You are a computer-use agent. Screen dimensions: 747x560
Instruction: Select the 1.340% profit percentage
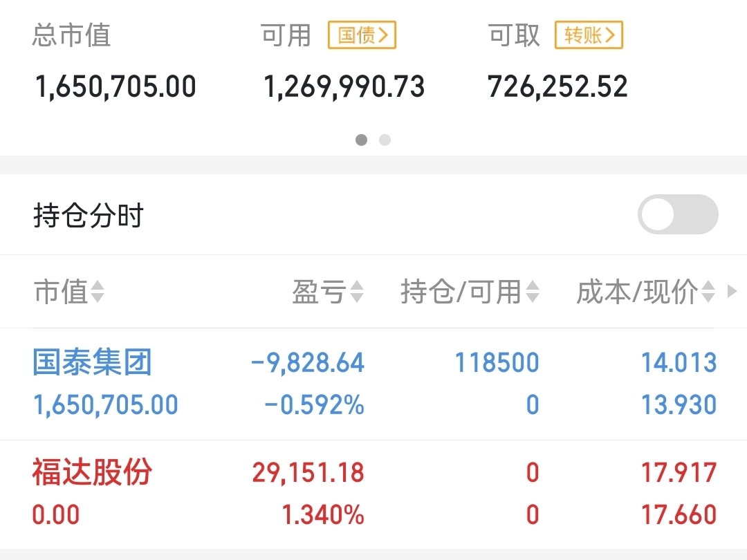click(x=323, y=515)
